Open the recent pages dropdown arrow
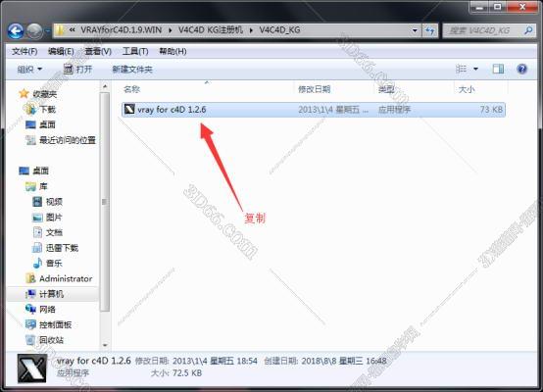The image size is (543, 392). coord(47,31)
